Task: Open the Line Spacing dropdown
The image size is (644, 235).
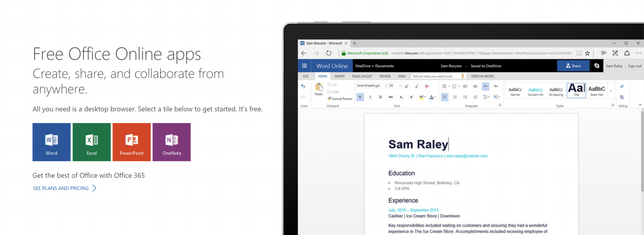Action: click(x=486, y=97)
